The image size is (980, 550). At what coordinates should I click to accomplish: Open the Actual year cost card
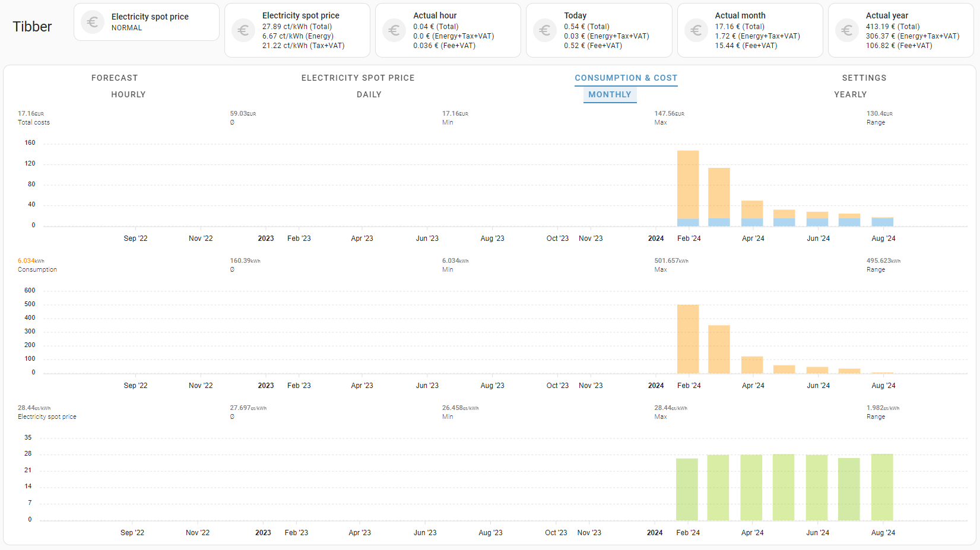point(901,30)
